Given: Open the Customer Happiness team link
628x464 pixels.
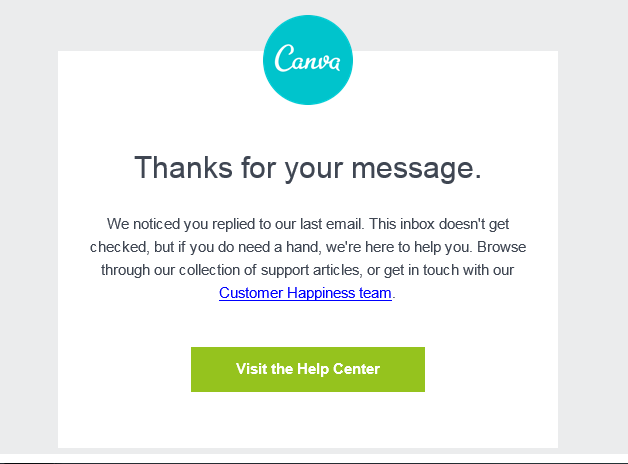Looking at the screenshot, I should coord(305,293).
